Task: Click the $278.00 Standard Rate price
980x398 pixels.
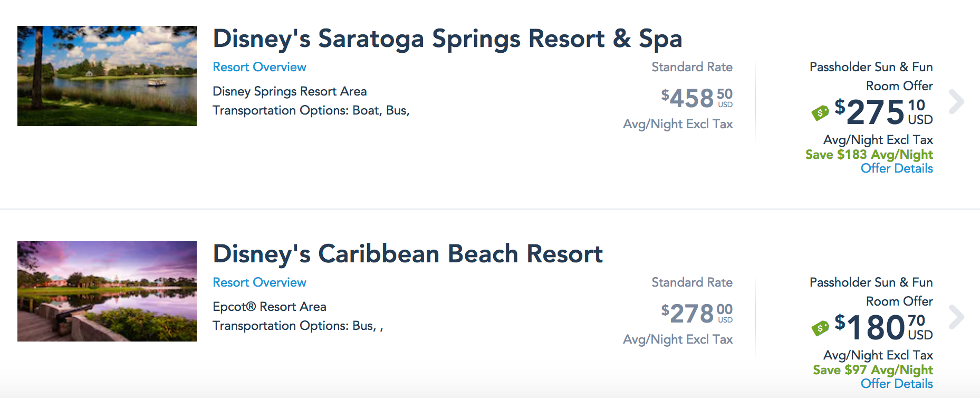Action: [696, 314]
